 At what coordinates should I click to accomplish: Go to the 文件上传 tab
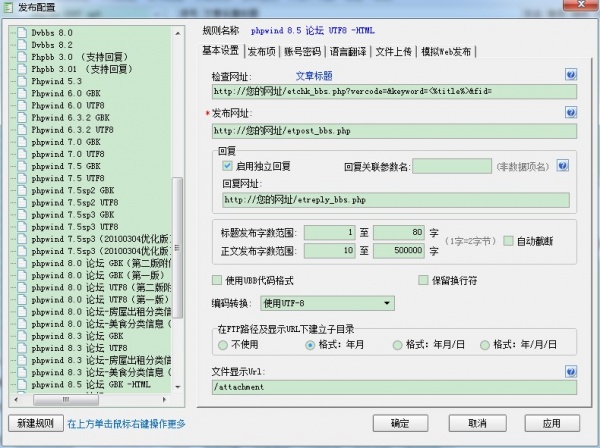pyautogui.click(x=393, y=51)
